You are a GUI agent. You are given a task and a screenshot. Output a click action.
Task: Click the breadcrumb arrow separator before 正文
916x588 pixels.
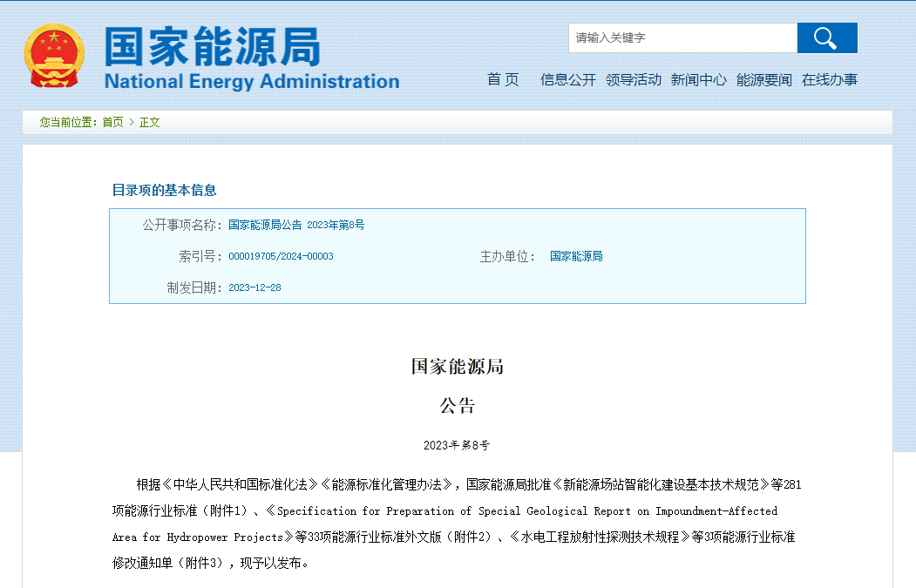pos(132,123)
